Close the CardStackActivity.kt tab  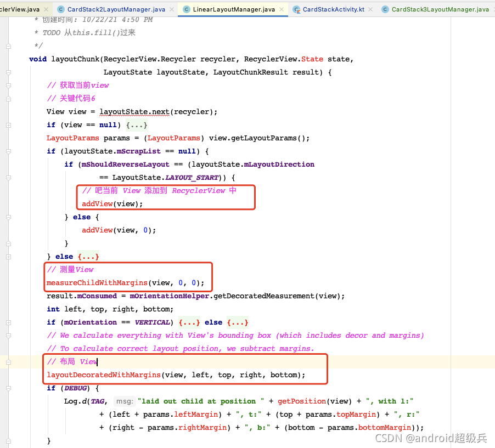point(370,9)
